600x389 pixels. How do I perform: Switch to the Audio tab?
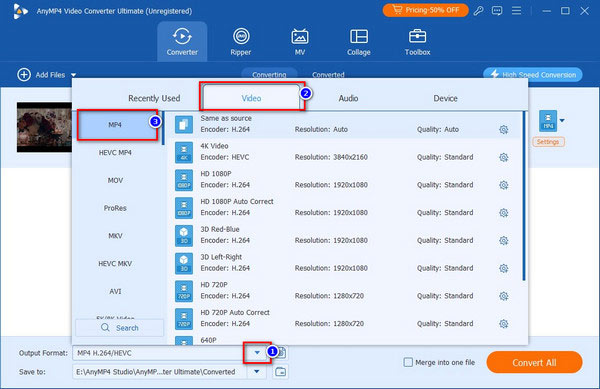pos(348,98)
